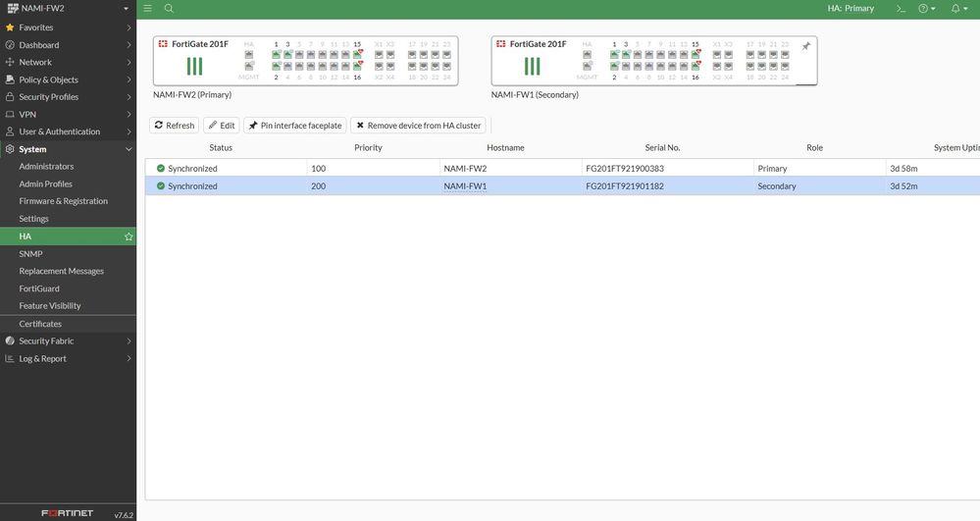980x521 pixels.
Task: Expand the User & Authentication chevron
Action: click(129, 131)
